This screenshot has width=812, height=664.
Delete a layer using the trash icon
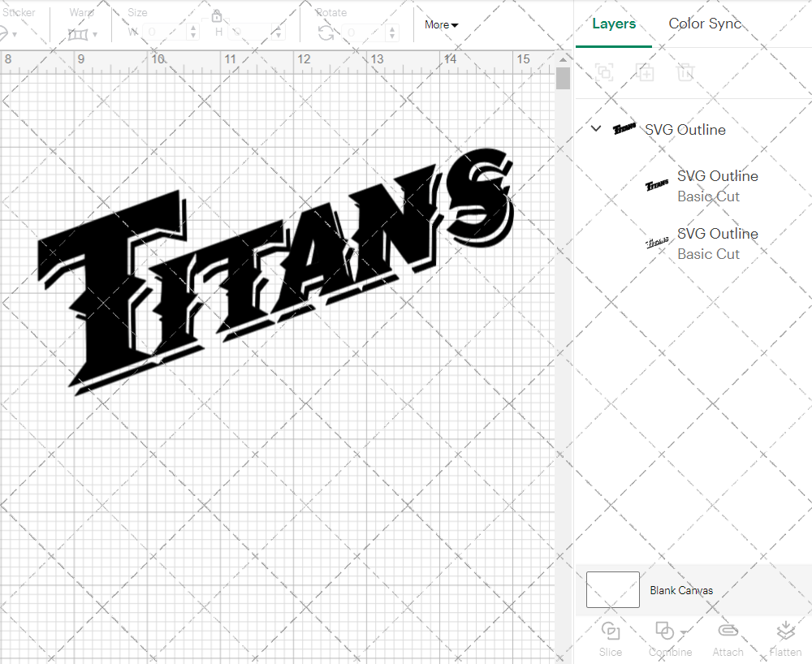(x=686, y=72)
